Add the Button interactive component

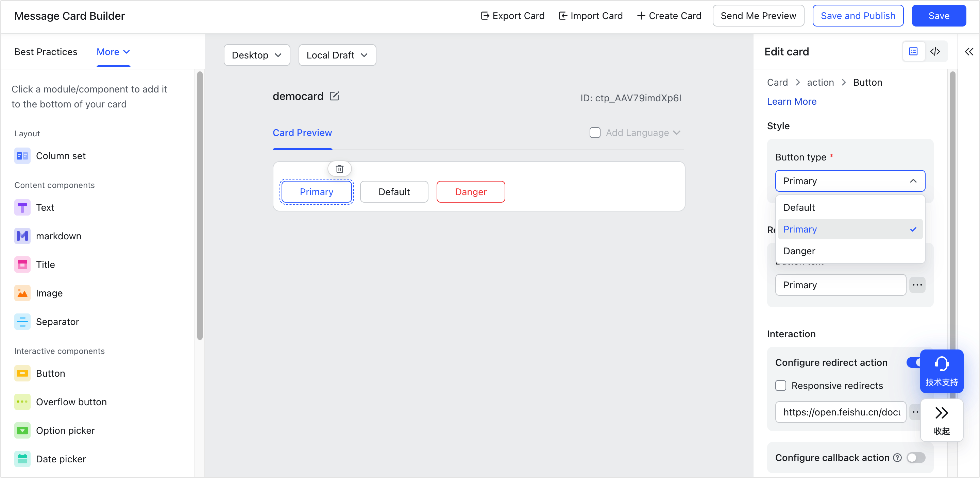click(x=39, y=373)
